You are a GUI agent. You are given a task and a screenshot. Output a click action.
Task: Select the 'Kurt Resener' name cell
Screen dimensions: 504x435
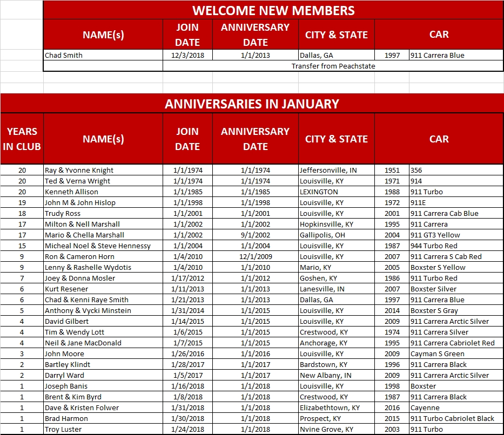tap(103, 289)
